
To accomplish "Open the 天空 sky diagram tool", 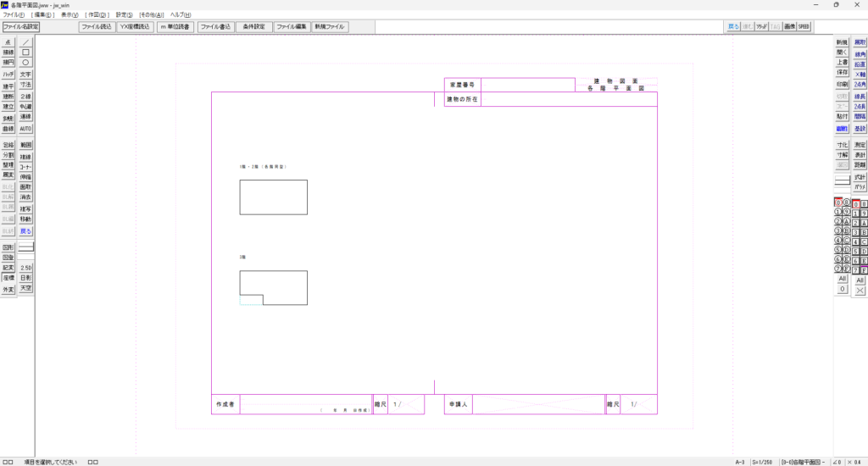I will pyautogui.click(x=25, y=288).
